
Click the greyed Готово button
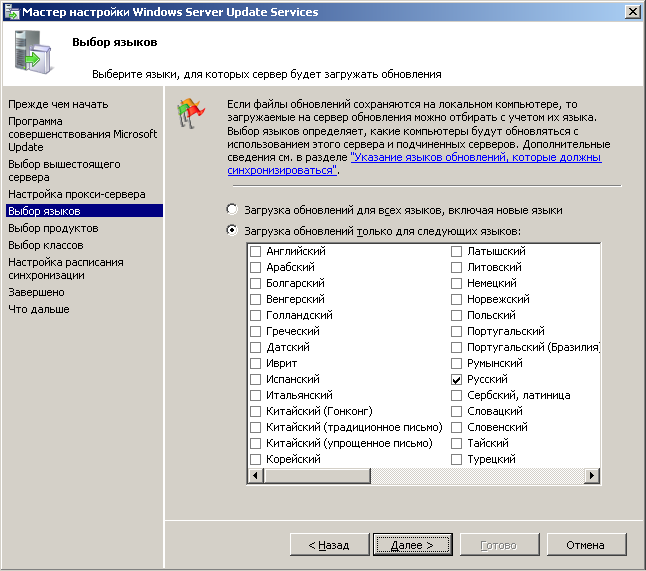tap(499, 545)
